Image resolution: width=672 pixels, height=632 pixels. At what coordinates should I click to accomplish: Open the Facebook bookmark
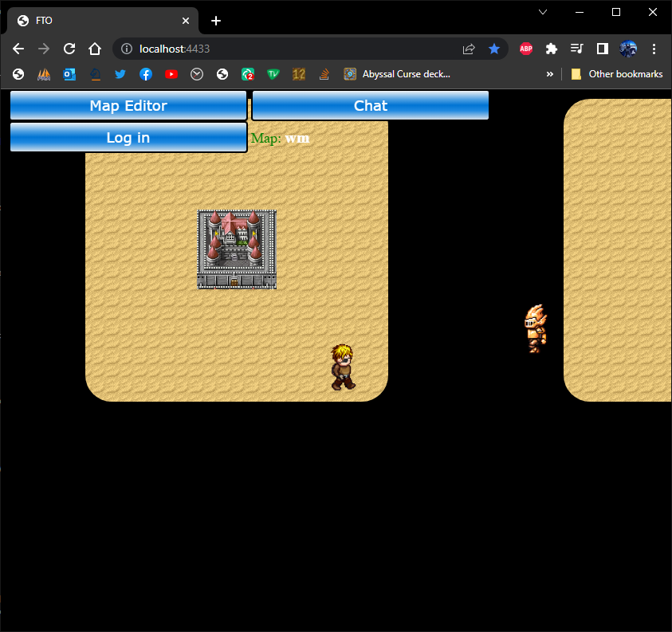(x=146, y=74)
